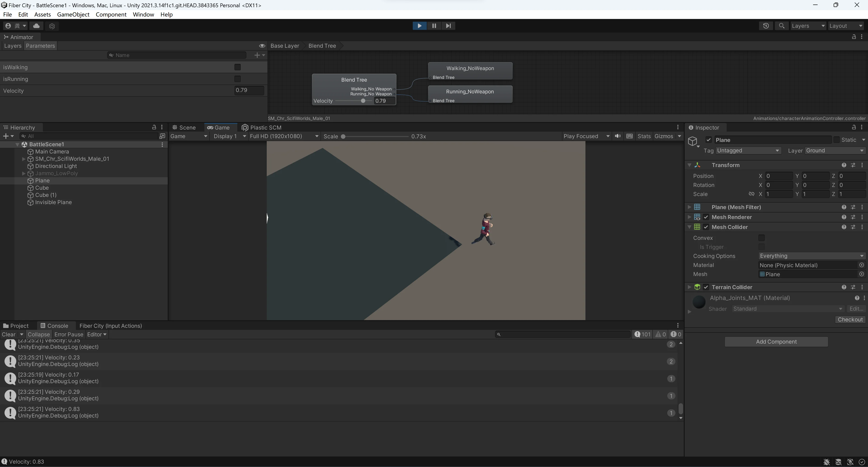The width and height of the screenshot is (868, 467).
Task: Open the Layer Ground dropdown
Action: [835, 151]
